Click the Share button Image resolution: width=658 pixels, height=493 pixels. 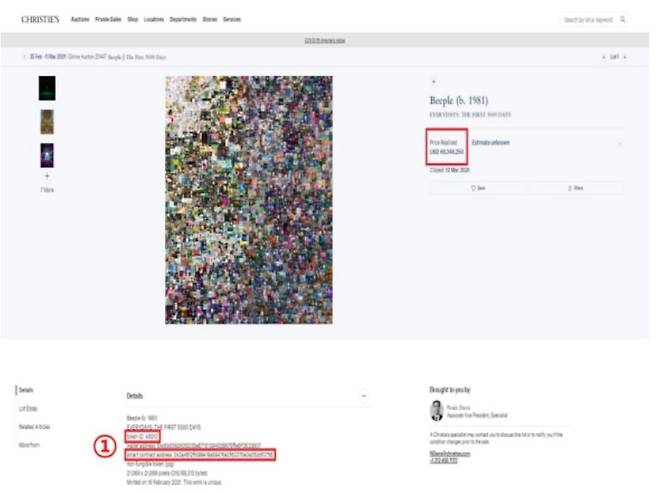click(575, 187)
